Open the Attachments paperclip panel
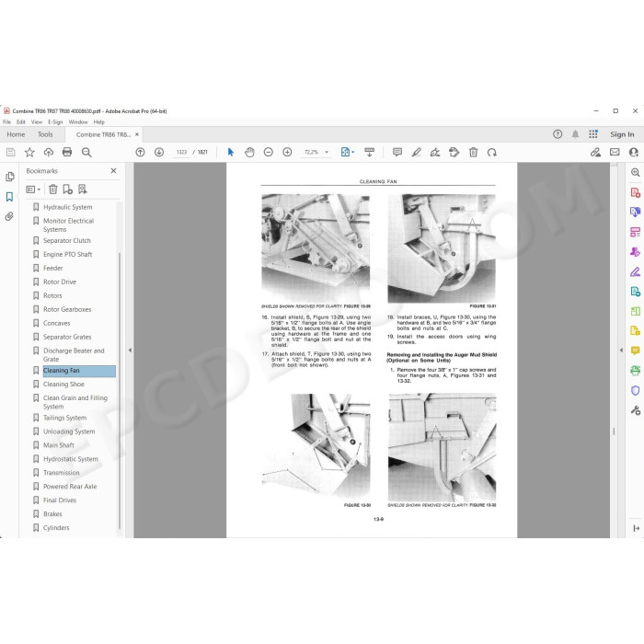Screen dimensions: 644x644 coord(9,216)
